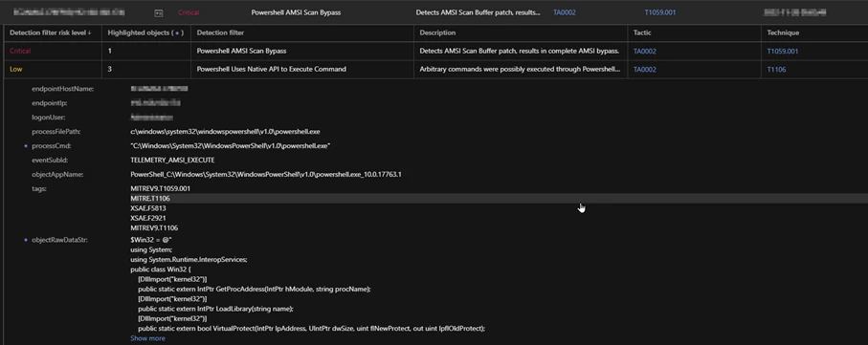Open the action menu icon beside Critical
Viewport: 868px width, 345px height.
point(159,12)
